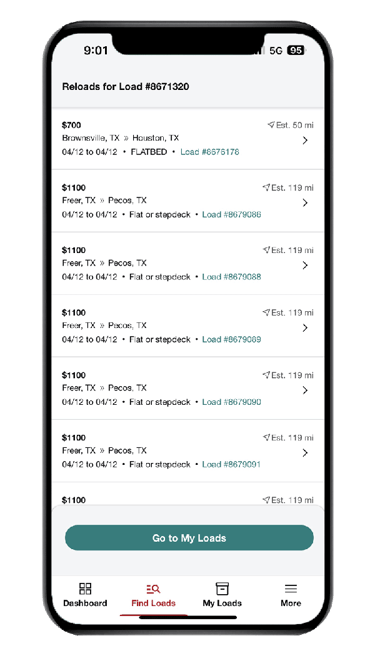Tap the Go to My Loads button
Image resolution: width=375 pixels, height=656 pixels.
pos(189,538)
